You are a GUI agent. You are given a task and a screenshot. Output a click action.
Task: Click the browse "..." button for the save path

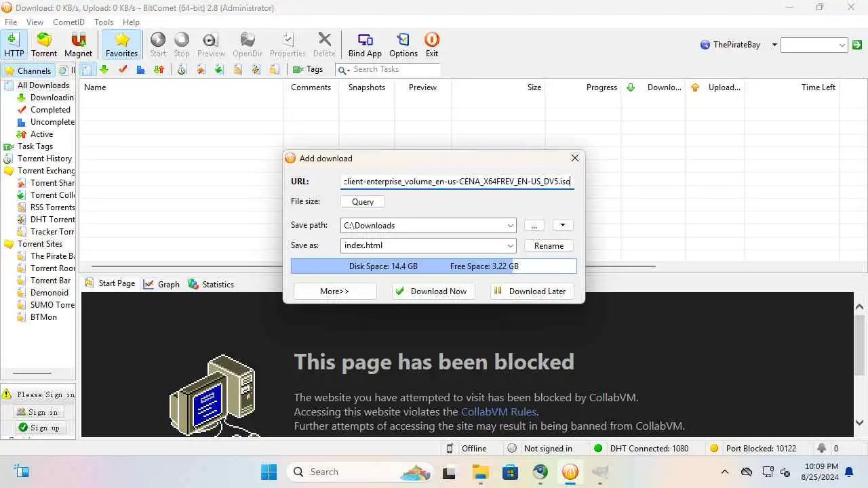point(534,226)
